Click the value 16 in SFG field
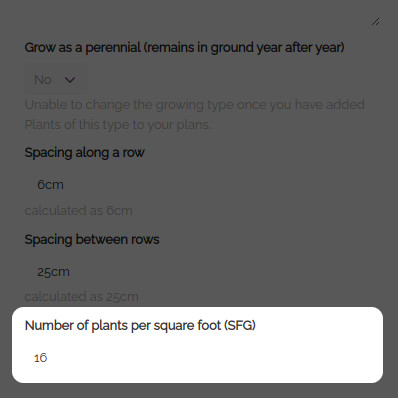 (x=40, y=358)
